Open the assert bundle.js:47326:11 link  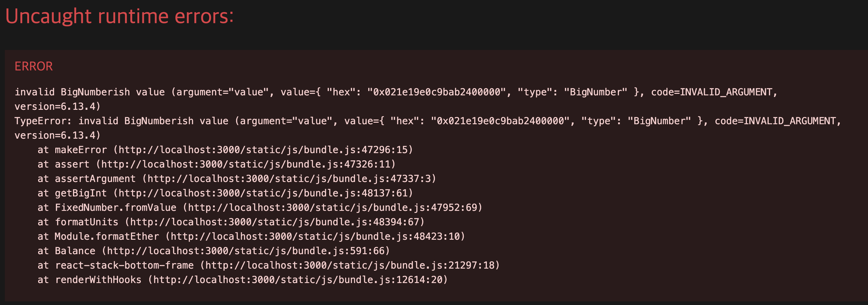(246, 164)
